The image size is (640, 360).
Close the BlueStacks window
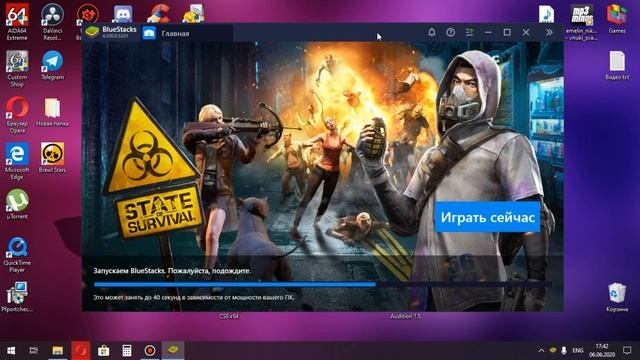click(526, 32)
